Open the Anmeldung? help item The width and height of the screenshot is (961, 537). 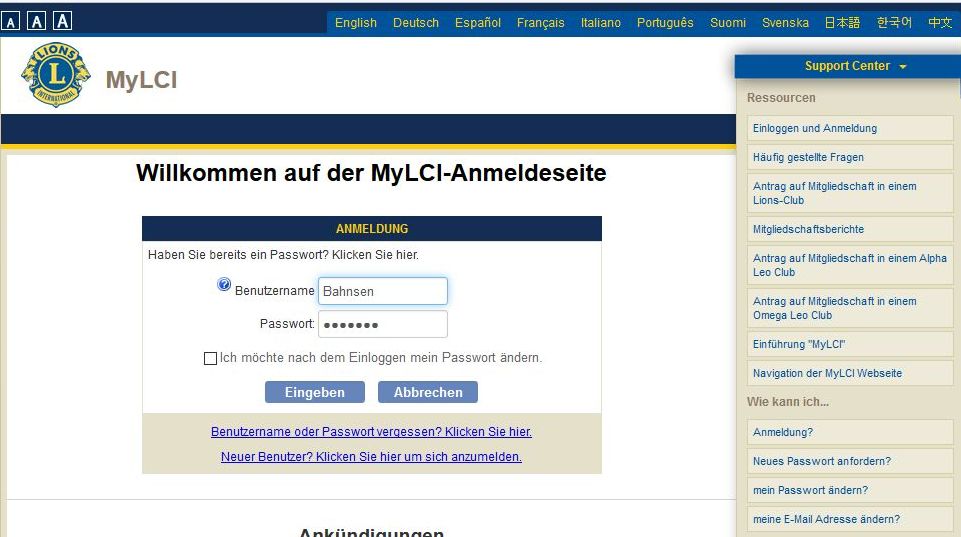tap(850, 432)
